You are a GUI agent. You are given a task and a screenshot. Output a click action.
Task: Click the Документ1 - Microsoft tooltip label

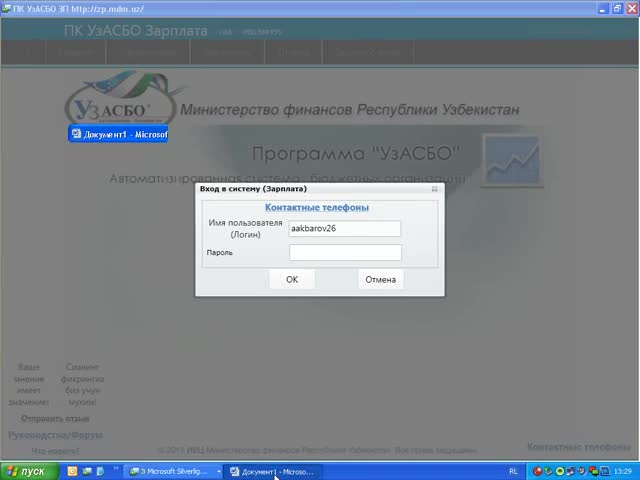[x=118, y=134]
